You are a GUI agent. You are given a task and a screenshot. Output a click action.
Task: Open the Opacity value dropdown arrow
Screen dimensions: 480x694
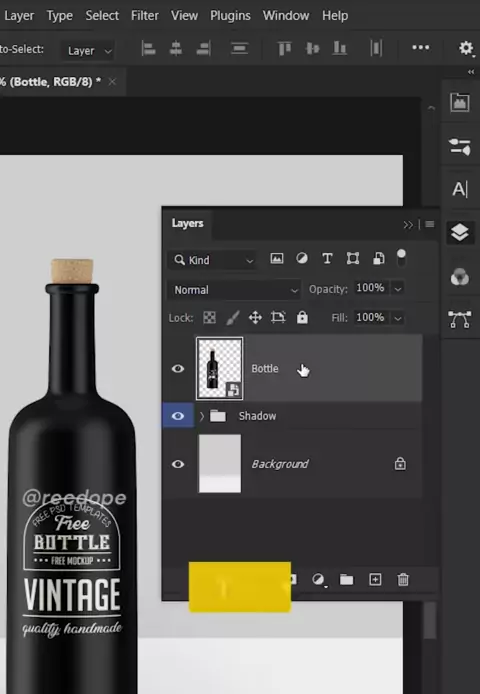tap(398, 289)
